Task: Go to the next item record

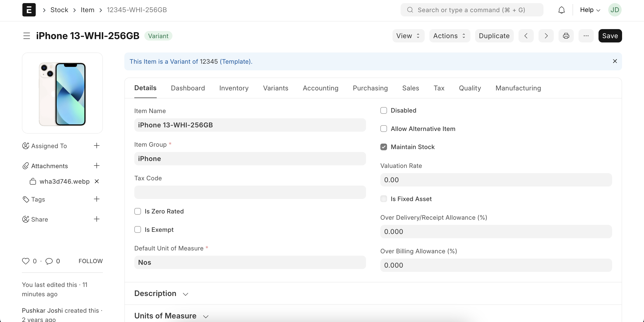Action: pos(546,36)
